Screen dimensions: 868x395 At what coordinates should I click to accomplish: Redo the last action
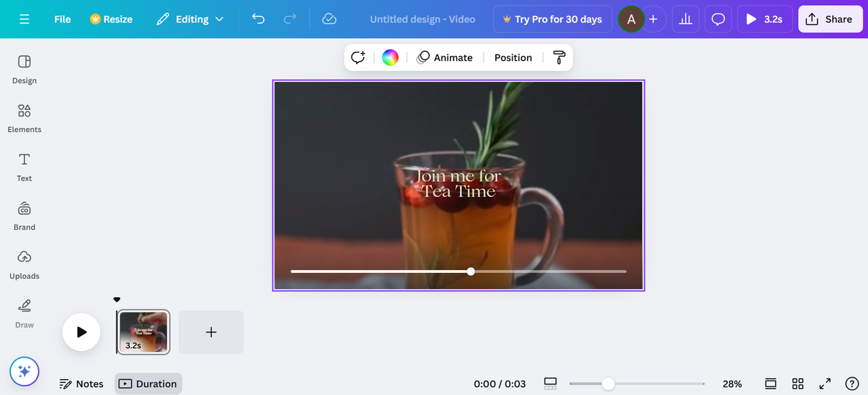(x=290, y=19)
